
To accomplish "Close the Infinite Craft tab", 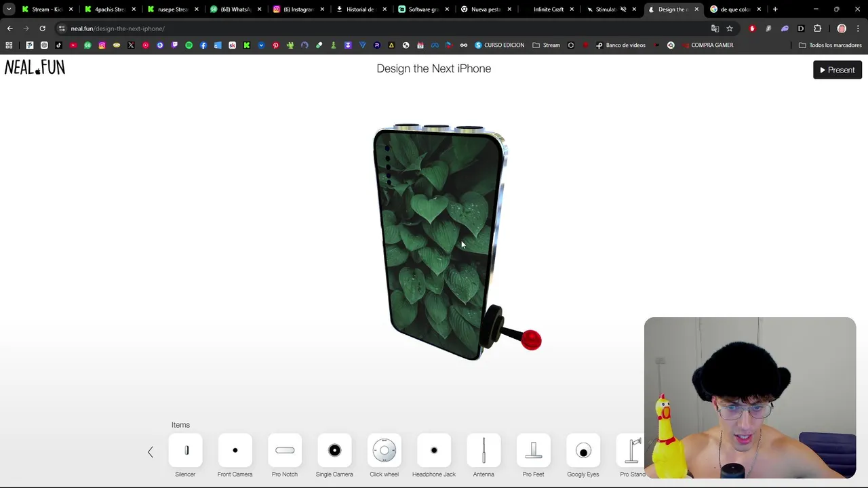I will pos(572,9).
